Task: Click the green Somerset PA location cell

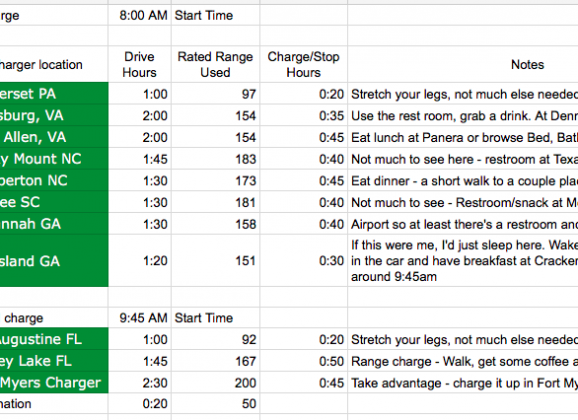Action: pos(54,94)
